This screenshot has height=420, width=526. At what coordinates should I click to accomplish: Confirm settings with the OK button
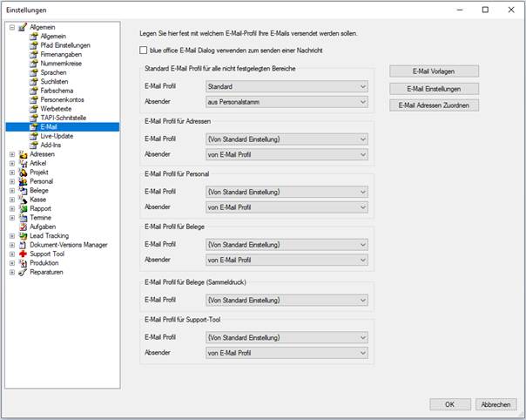click(450, 404)
